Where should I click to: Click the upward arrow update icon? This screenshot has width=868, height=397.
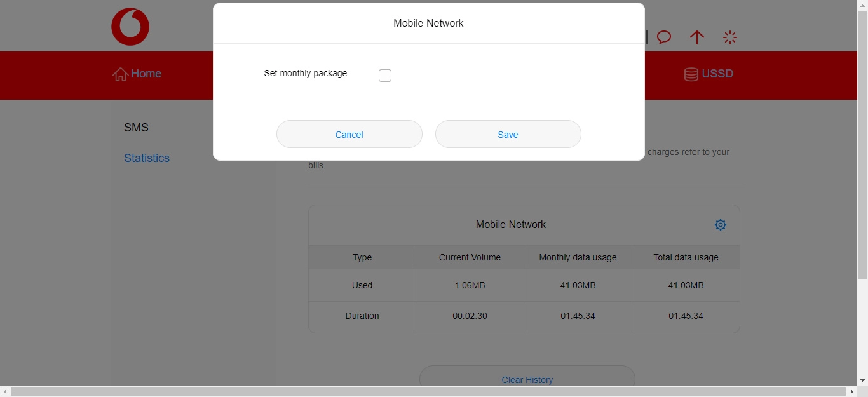click(697, 37)
